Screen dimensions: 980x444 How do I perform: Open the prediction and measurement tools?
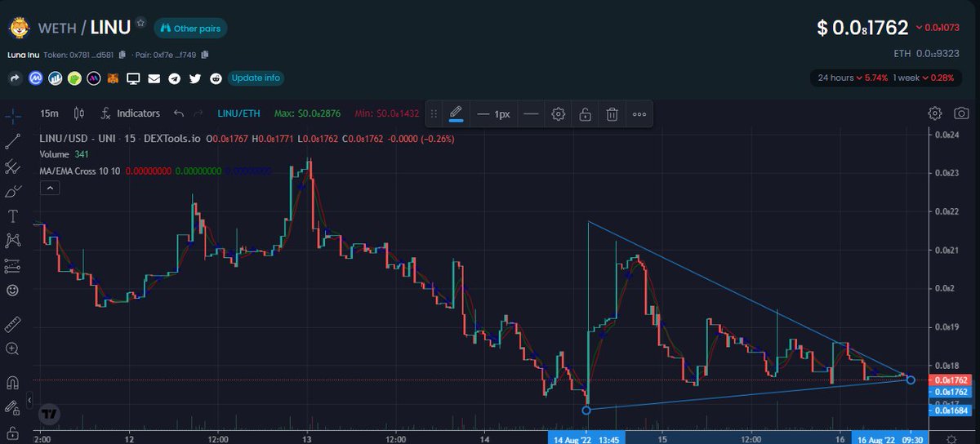12,265
